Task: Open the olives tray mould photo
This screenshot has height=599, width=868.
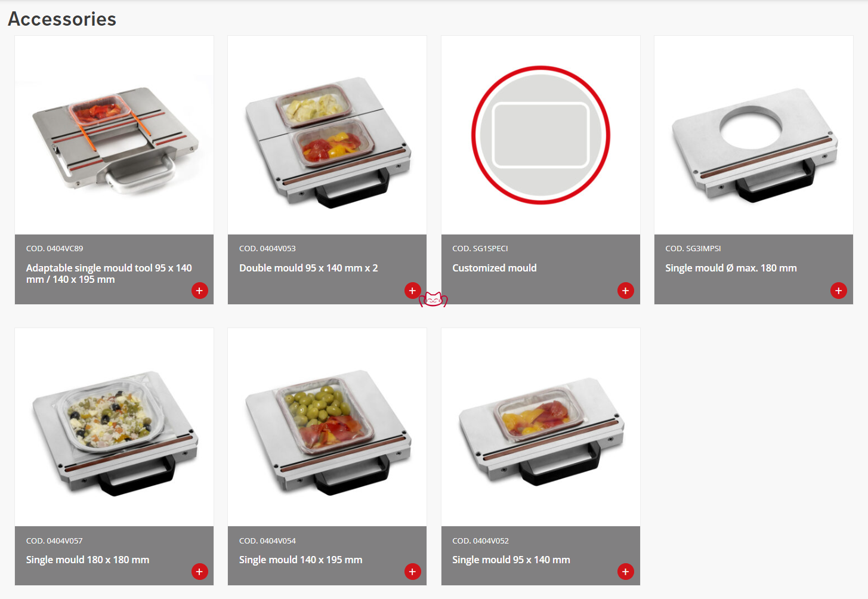Action: pos(328,427)
